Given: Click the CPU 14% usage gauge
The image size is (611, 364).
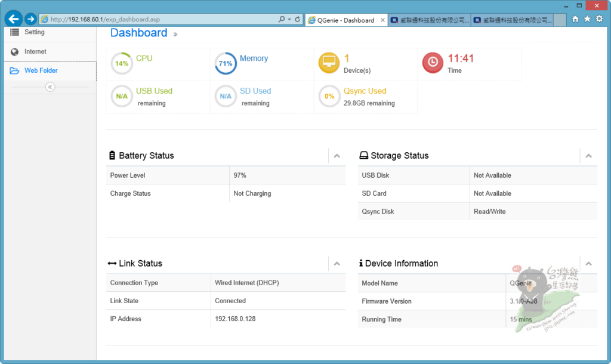Looking at the screenshot, I should coord(122,64).
